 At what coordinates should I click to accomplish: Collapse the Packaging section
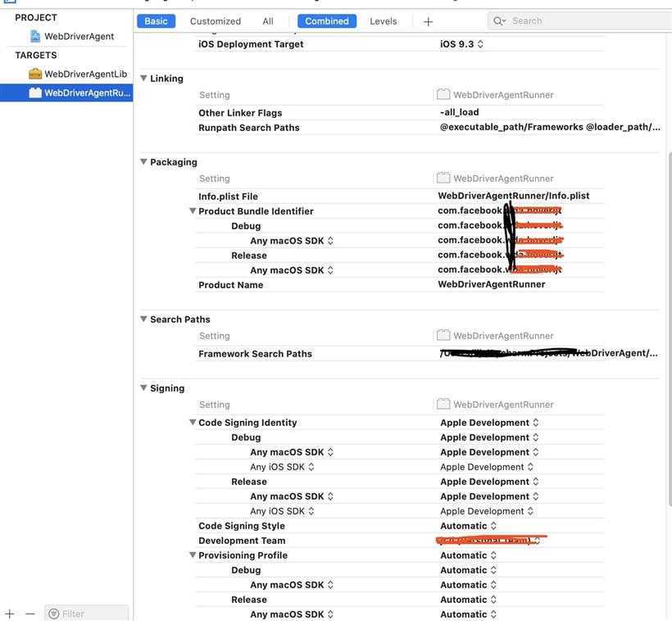click(143, 162)
